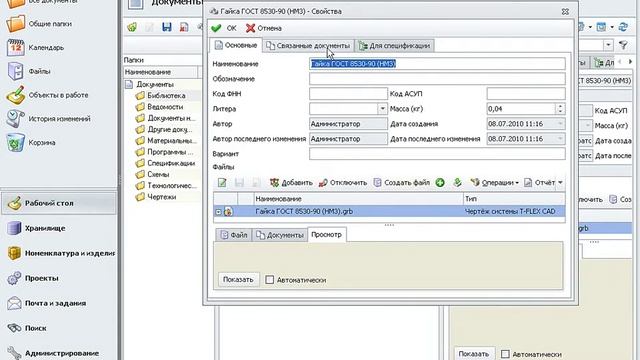Select Схемы folder in tree
The image size is (640, 360).
[153, 174]
